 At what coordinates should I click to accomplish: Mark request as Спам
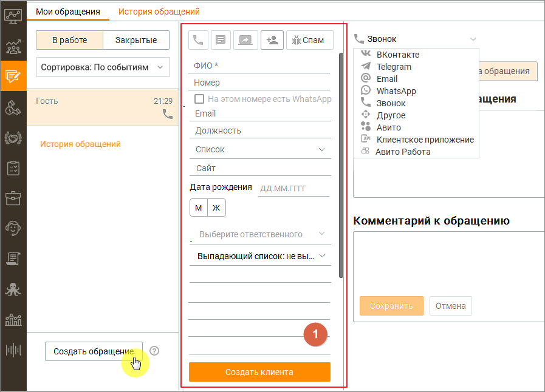[x=310, y=40]
